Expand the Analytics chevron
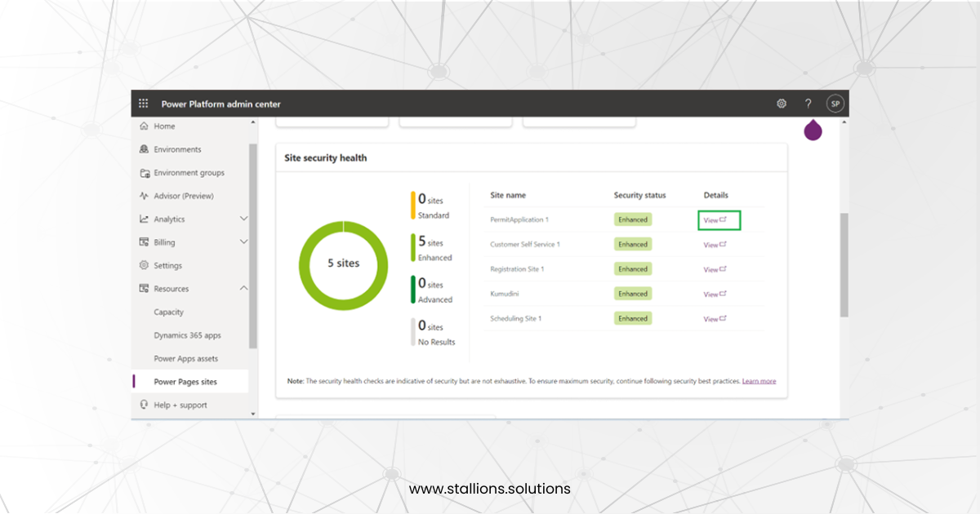980x514 pixels. click(x=243, y=219)
